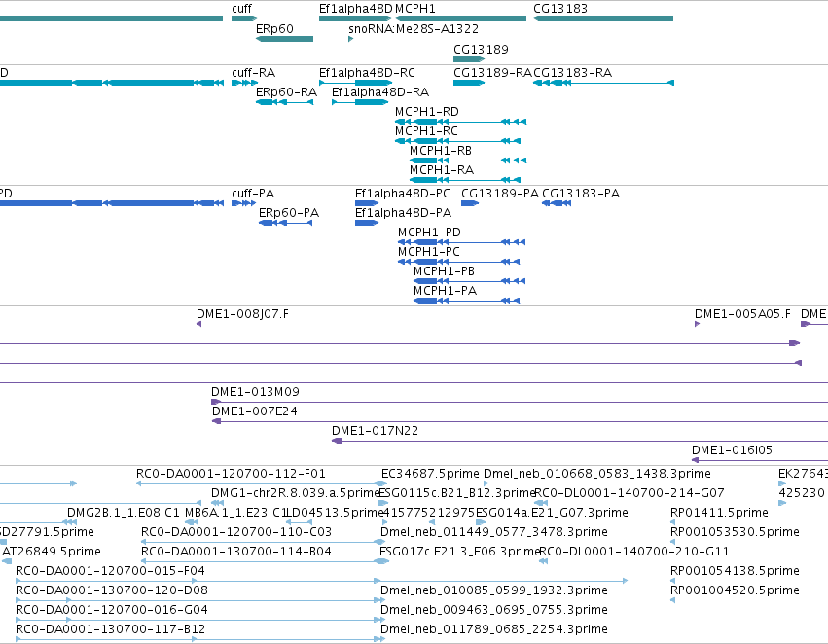Select the RP01411.5prime label
The height and width of the screenshot is (644, 828).
pos(719,513)
